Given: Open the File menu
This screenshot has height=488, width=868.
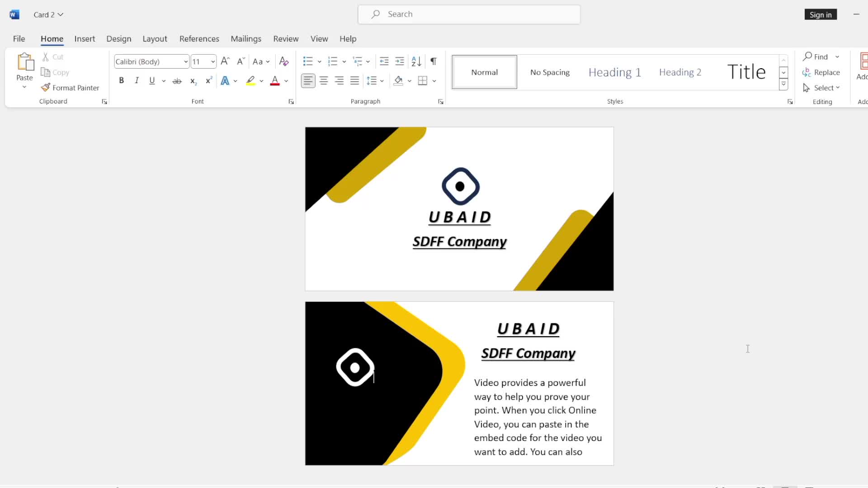Looking at the screenshot, I should [19, 38].
